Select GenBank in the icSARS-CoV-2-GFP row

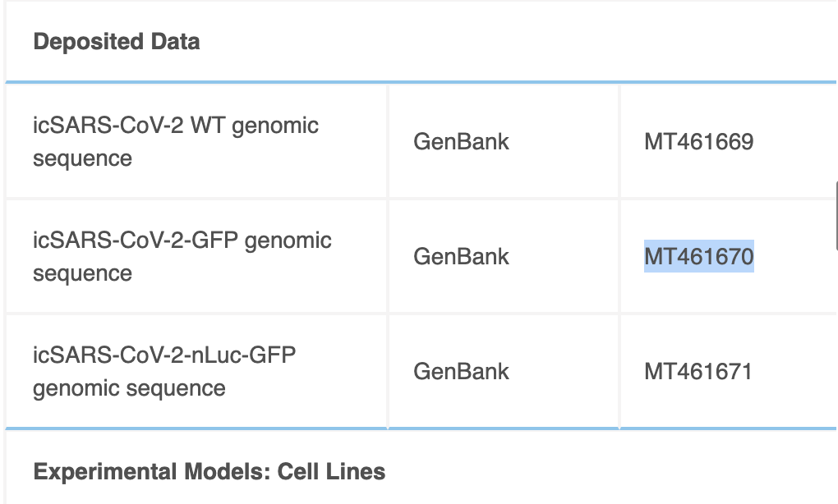(x=461, y=256)
